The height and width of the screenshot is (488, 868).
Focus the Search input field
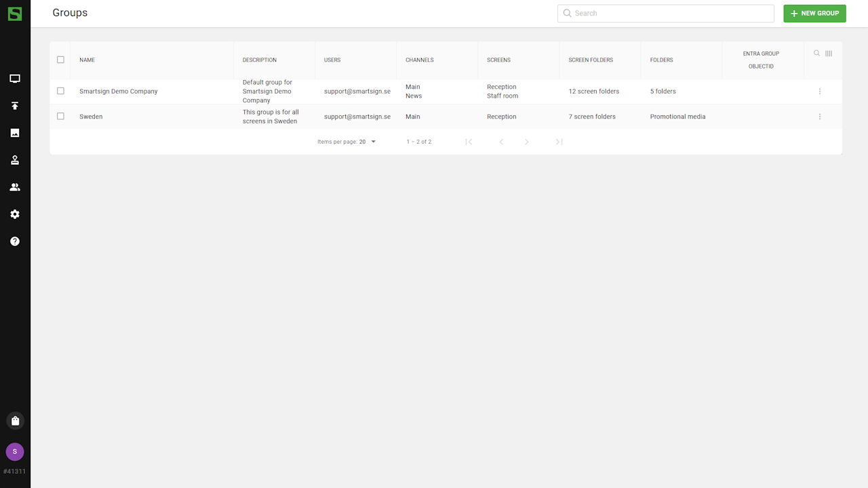pyautogui.click(x=671, y=14)
